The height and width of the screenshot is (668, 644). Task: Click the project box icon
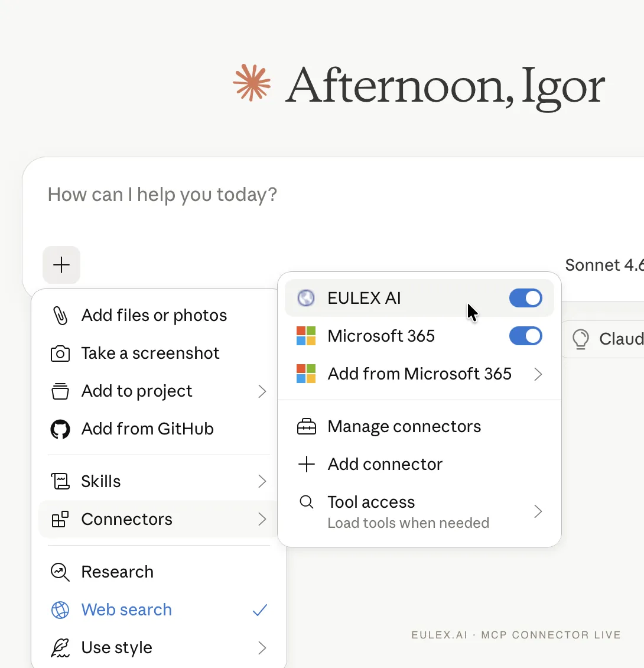coord(60,391)
